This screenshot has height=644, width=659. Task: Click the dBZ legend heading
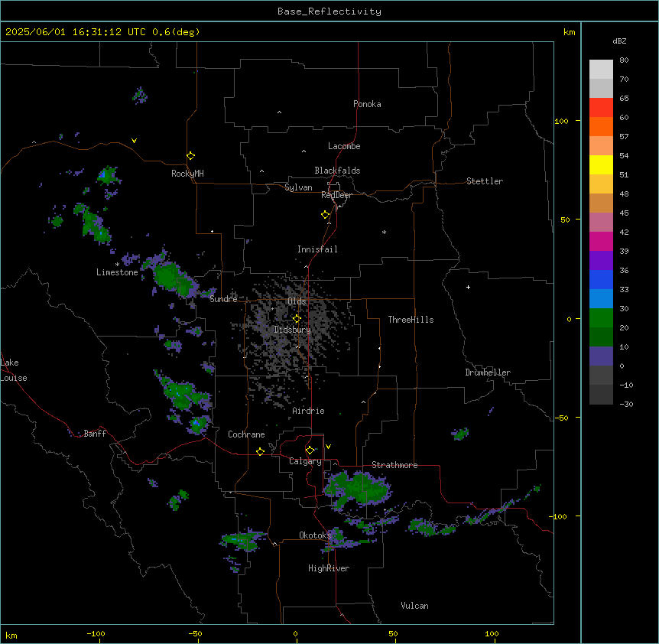[x=619, y=41]
